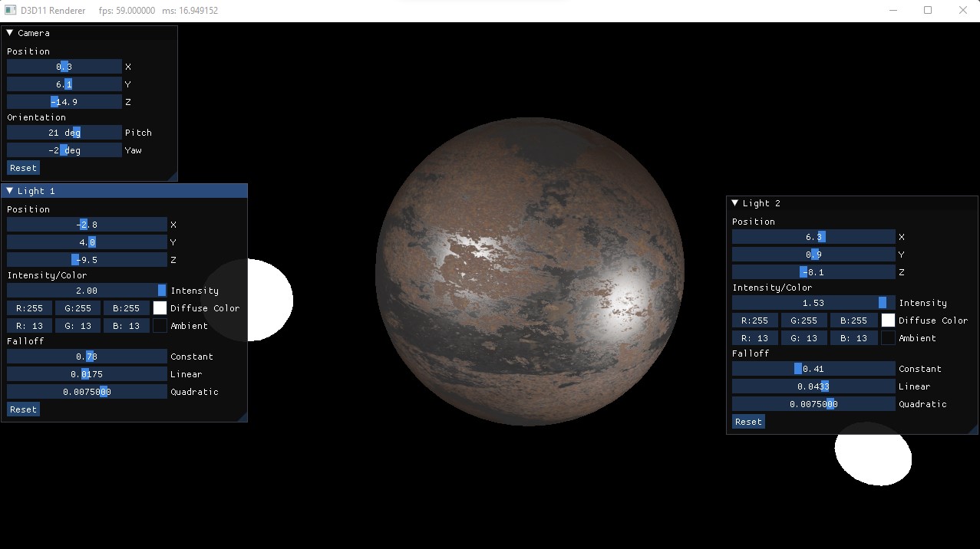Click Light 2 Constant falloff field

[813, 368]
